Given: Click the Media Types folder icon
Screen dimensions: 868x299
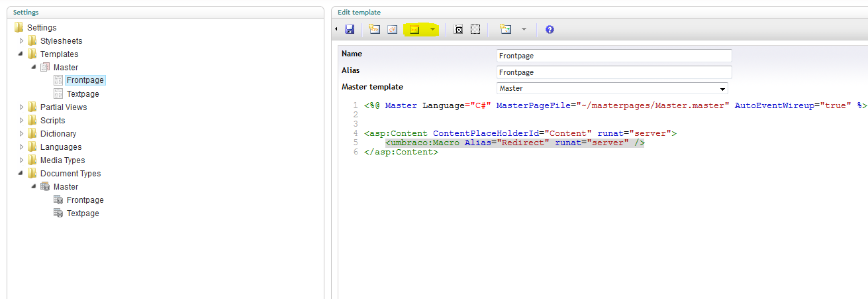Looking at the screenshot, I should pos(32,160).
